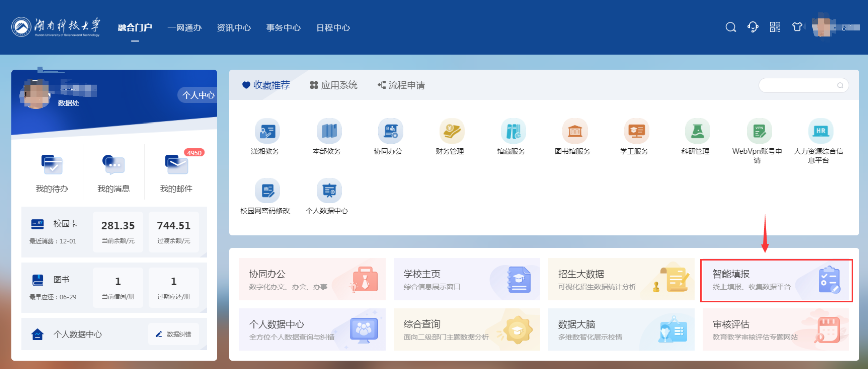Open the QR code icon in header
Image resolution: width=868 pixels, height=369 pixels.
pos(775,27)
